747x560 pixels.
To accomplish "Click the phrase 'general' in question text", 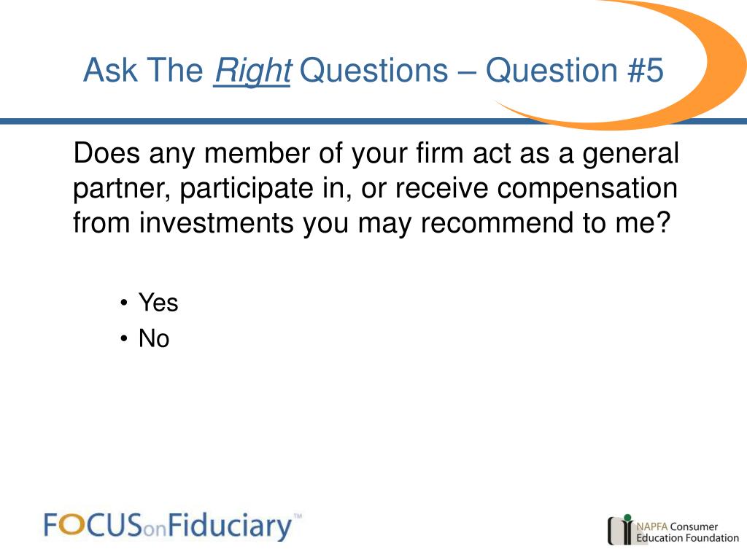I will pyautogui.click(x=631, y=154).
